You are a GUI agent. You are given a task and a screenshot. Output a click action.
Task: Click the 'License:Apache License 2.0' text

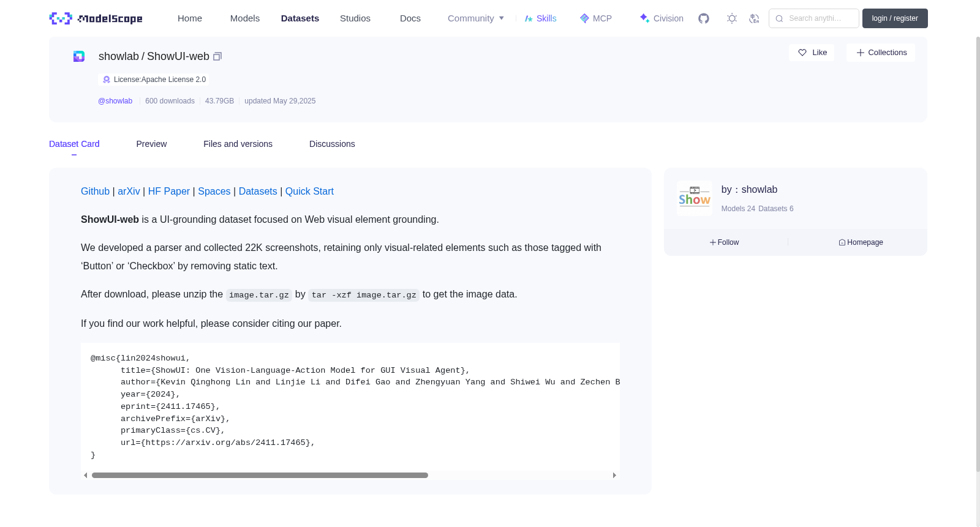point(160,80)
